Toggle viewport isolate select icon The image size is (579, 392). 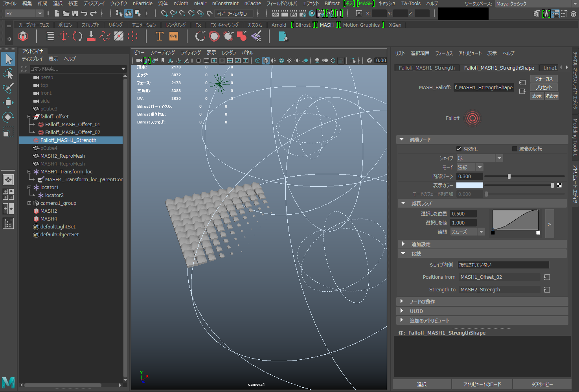point(353,61)
